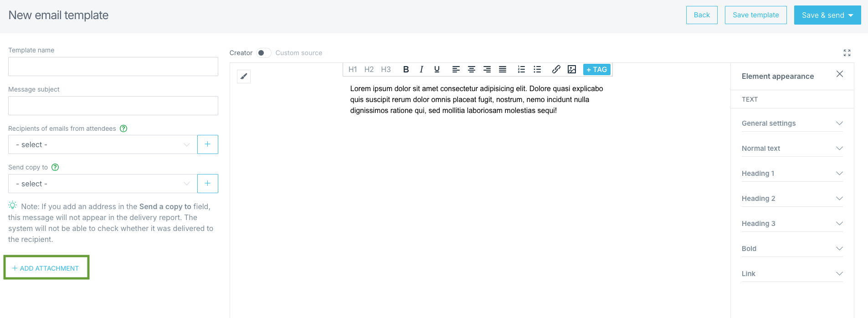
Task: Focus the Template name field
Action: tap(113, 67)
